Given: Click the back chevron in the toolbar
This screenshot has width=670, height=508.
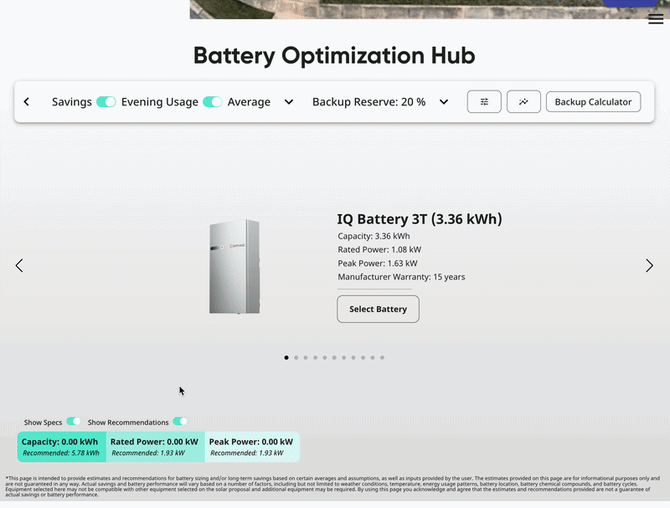Looking at the screenshot, I should (26, 102).
